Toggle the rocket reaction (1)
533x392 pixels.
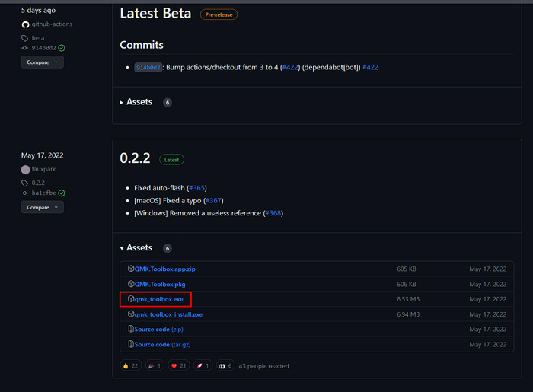point(203,366)
